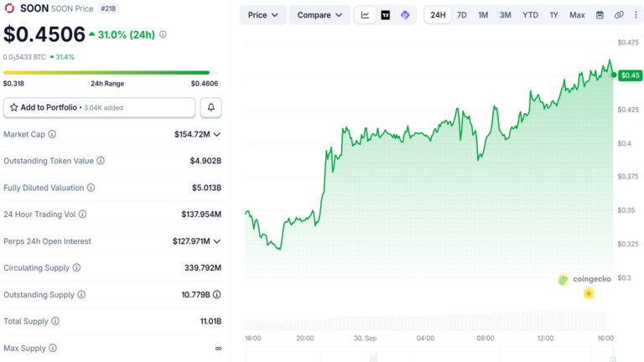
Task: Click the $137.954M trading volume value
Action: click(201, 215)
